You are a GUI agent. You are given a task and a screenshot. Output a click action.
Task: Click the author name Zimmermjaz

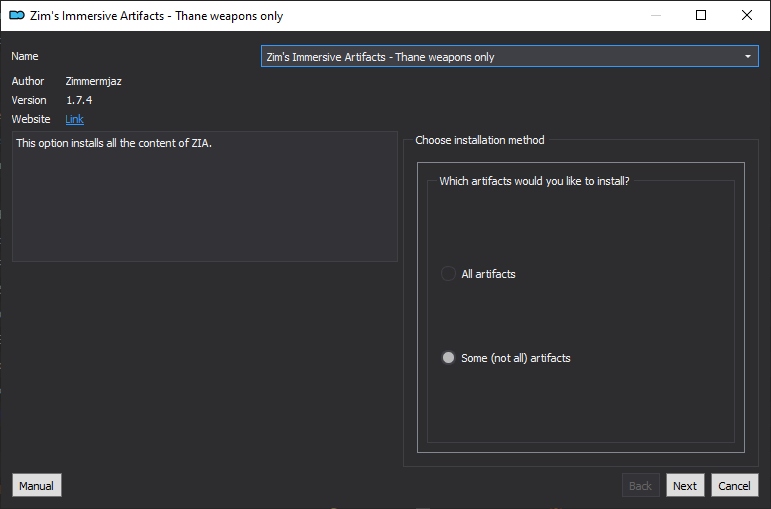pyautogui.click(x=93, y=81)
